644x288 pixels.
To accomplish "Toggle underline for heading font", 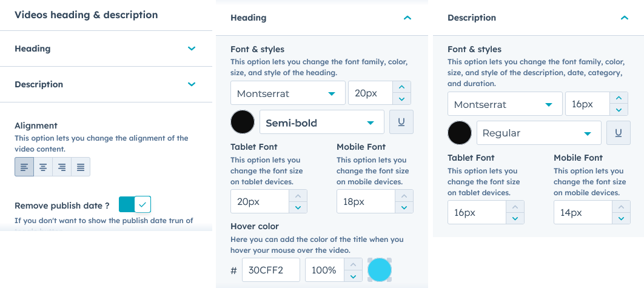I will [x=401, y=122].
